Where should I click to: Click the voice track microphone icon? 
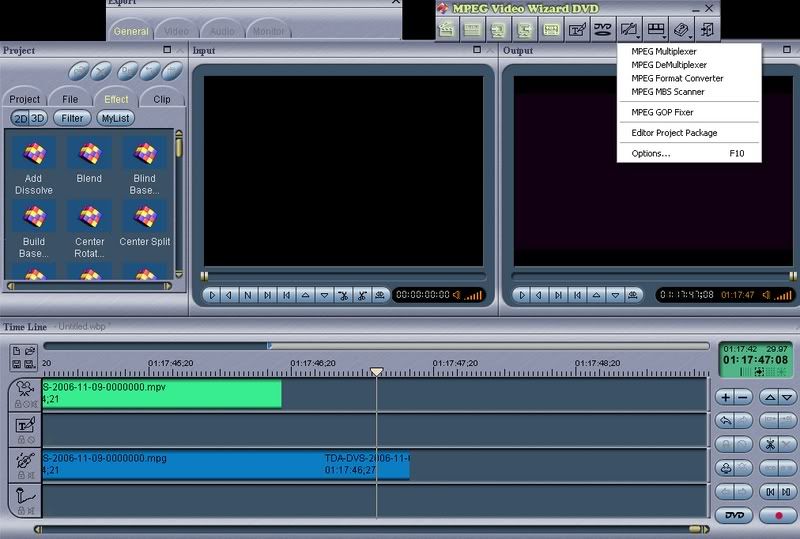pyautogui.click(x=25, y=495)
